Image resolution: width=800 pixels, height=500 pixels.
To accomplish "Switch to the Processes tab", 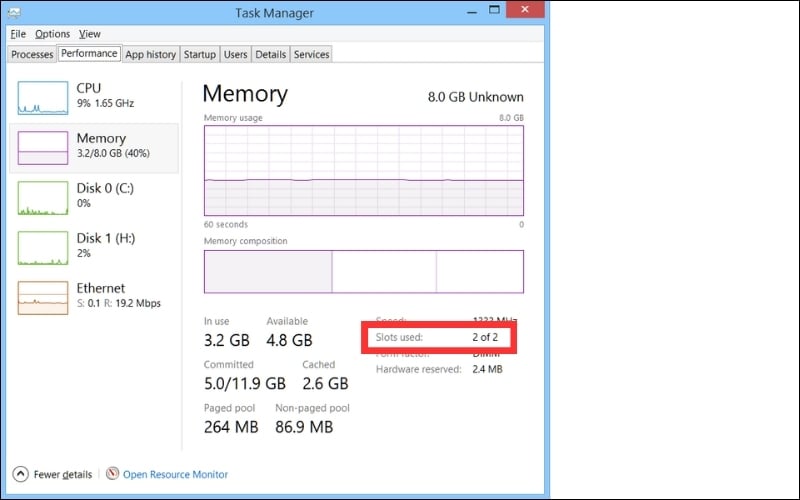I will coord(32,55).
